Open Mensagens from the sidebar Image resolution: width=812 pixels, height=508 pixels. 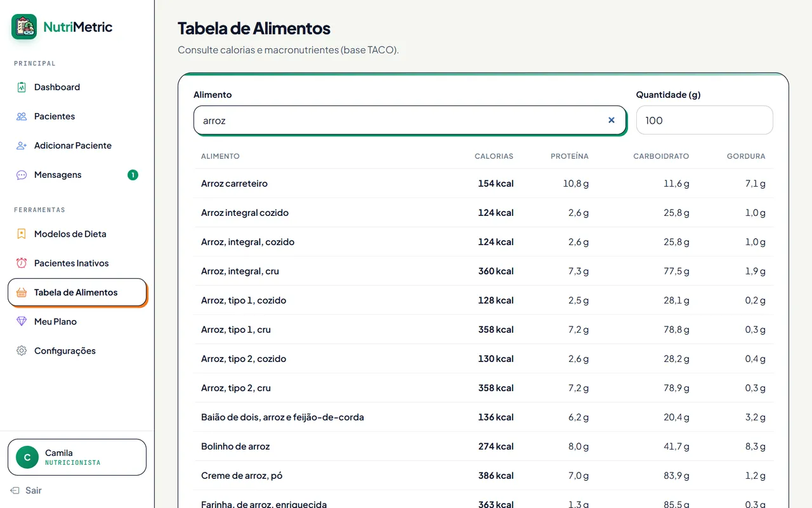coord(77,175)
